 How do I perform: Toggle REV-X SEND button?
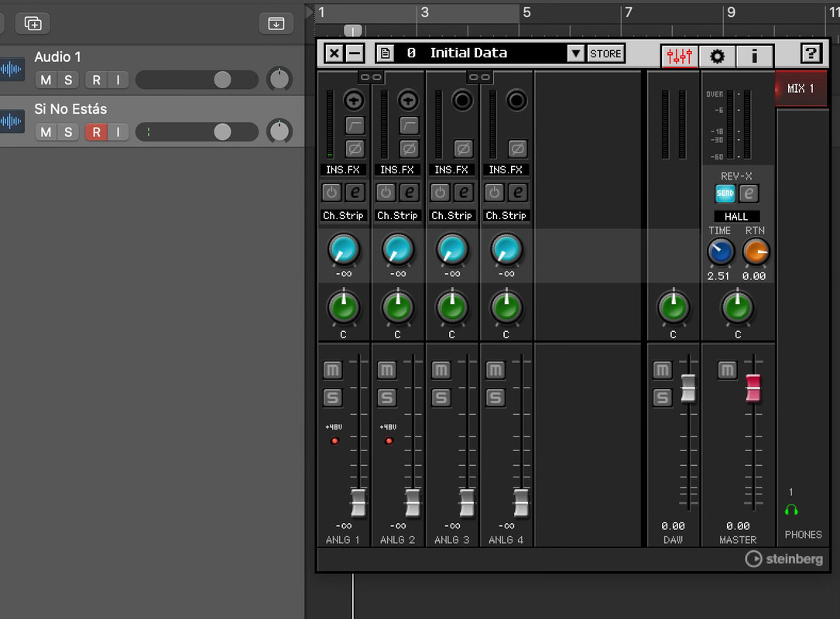(725, 193)
